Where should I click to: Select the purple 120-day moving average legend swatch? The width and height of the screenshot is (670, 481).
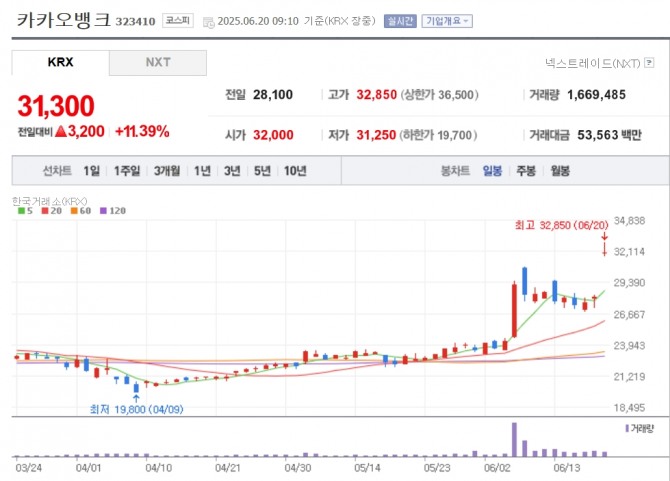[103, 211]
